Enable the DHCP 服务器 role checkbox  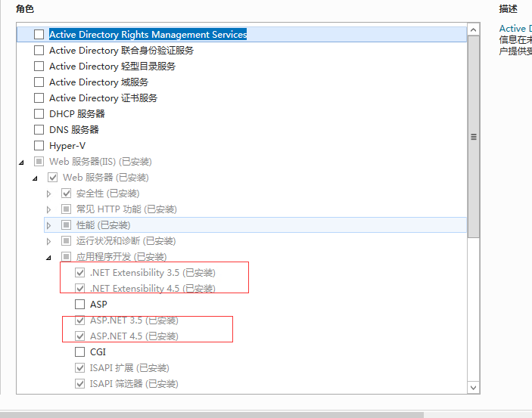click(39, 114)
